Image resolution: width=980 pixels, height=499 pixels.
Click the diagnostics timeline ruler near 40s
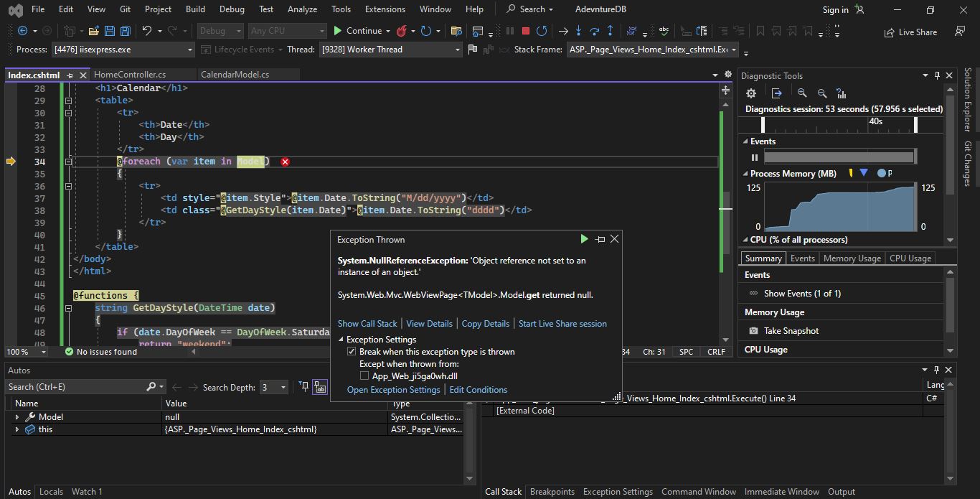point(876,122)
